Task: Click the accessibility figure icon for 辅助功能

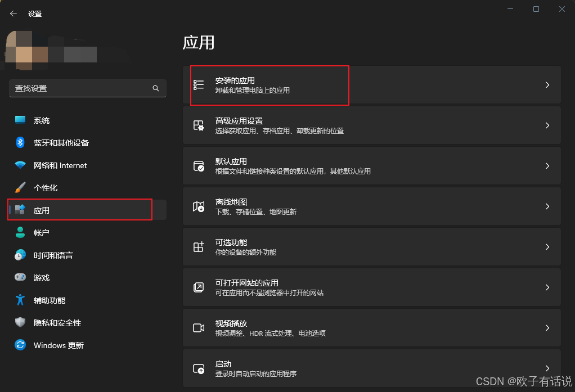Action: click(20, 300)
